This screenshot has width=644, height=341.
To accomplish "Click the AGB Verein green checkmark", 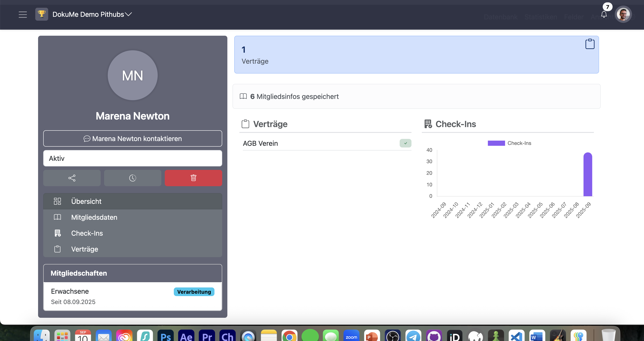I will click(x=405, y=143).
